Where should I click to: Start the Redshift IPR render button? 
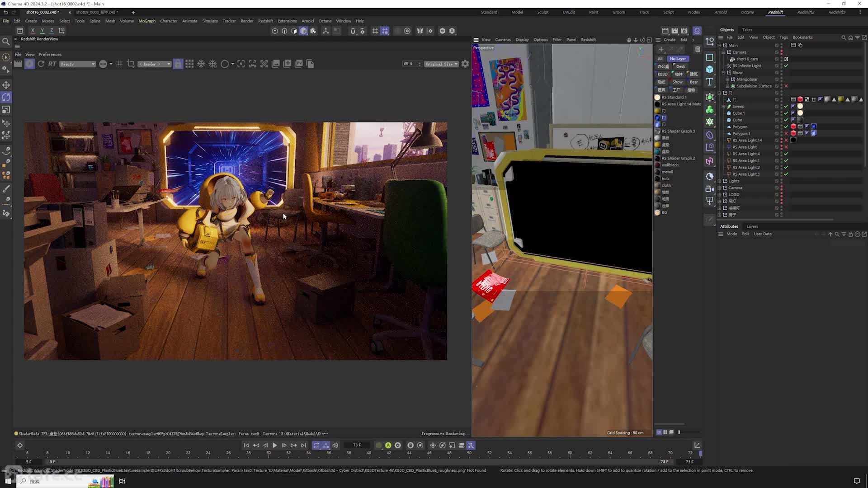pos(29,64)
